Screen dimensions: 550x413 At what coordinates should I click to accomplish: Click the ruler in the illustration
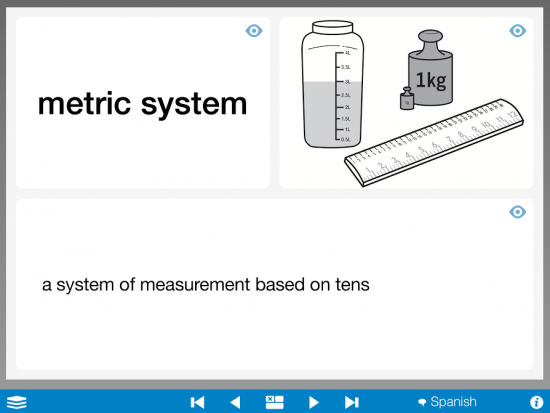pos(434,142)
